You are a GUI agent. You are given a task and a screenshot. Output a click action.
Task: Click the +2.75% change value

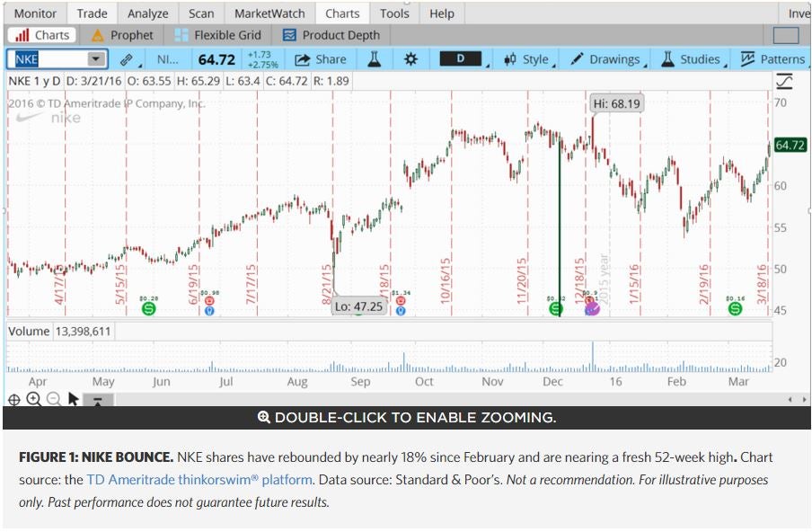coord(263,65)
